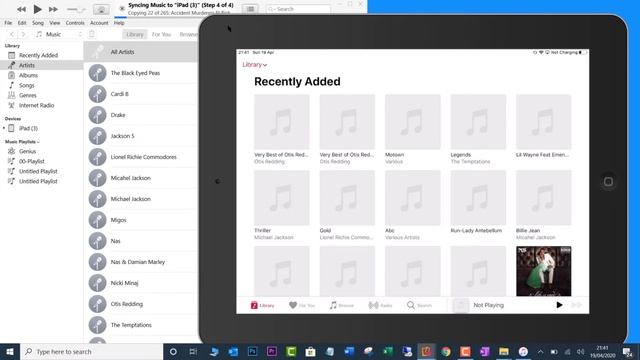This screenshot has width=640, height=360.
Task: Open the Account menu
Action: click(x=99, y=23)
